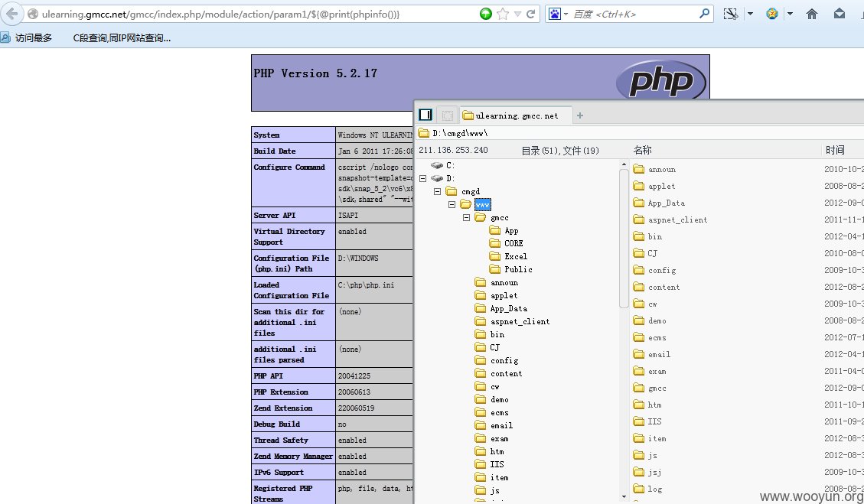Click the screenshot capture toolbar icon

point(731,14)
